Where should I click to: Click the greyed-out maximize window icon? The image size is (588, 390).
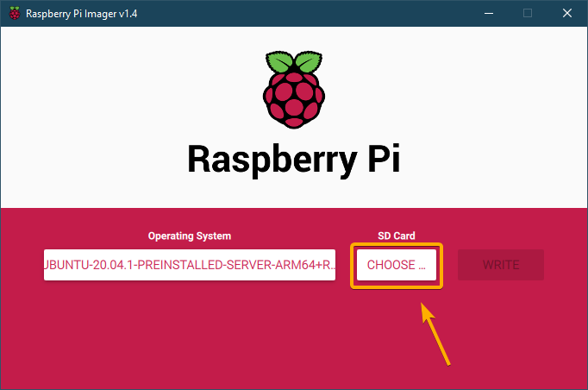528,13
